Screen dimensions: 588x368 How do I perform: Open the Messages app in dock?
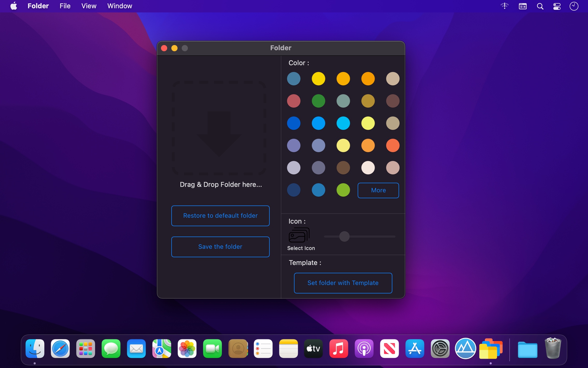click(x=111, y=349)
